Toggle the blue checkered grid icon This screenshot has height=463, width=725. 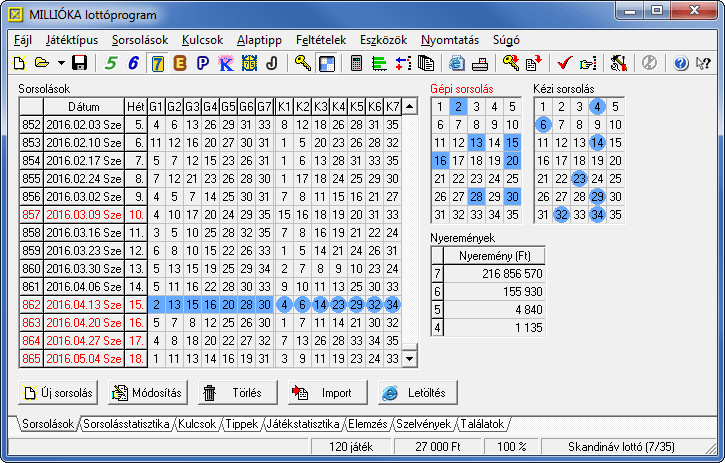pos(326,63)
